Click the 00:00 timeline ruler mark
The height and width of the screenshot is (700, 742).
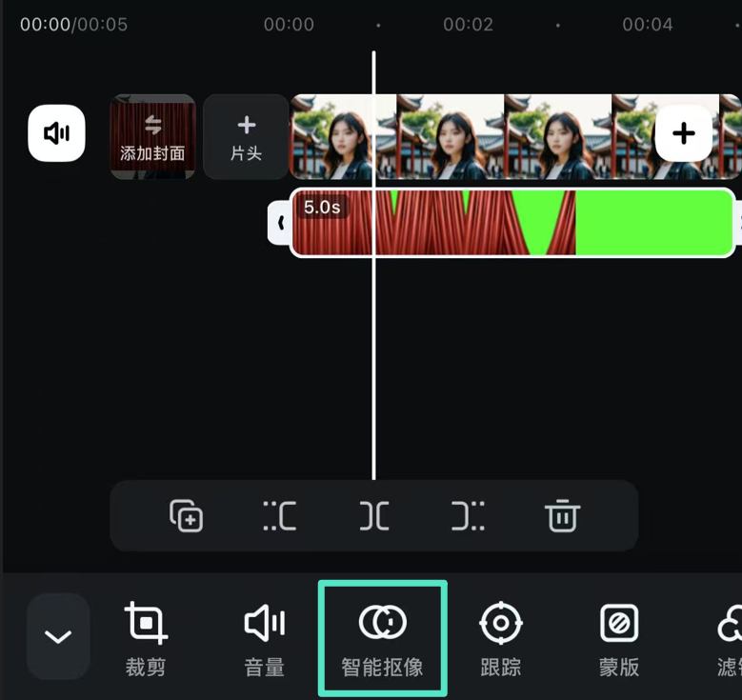[x=289, y=25]
